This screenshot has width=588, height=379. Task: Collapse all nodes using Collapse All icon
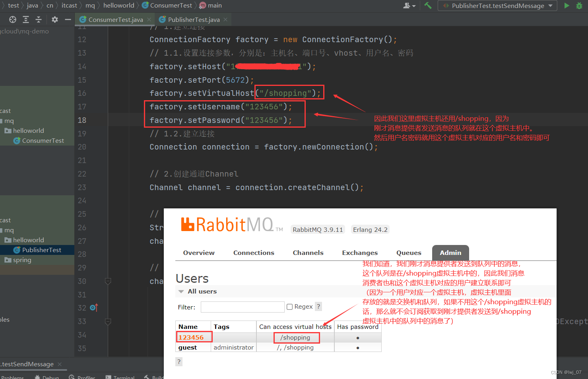tap(38, 19)
